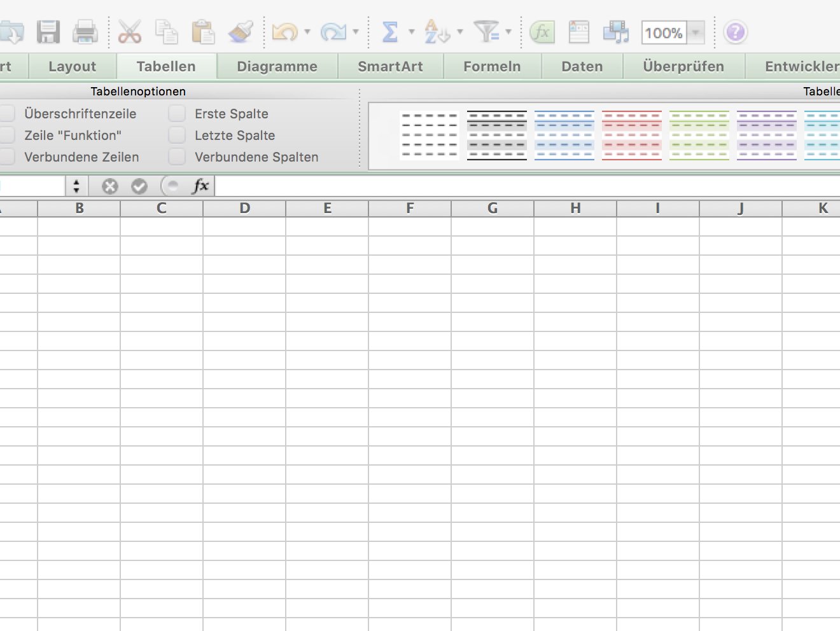Expand the AutoSum dropdown arrow

412,32
